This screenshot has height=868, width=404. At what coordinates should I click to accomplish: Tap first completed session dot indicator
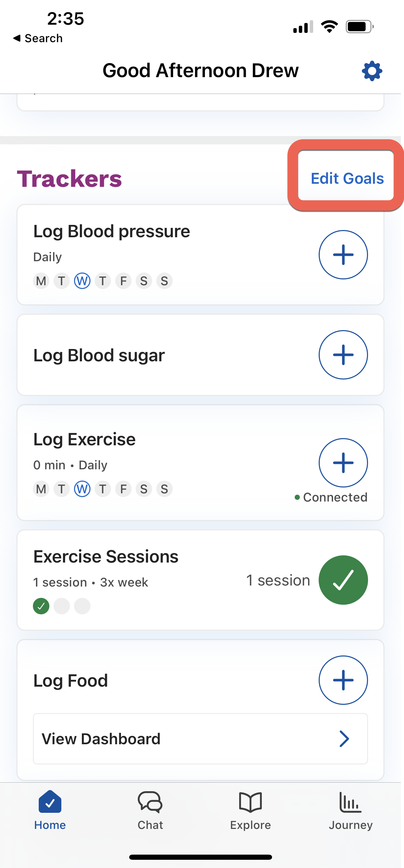(x=41, y=606)
